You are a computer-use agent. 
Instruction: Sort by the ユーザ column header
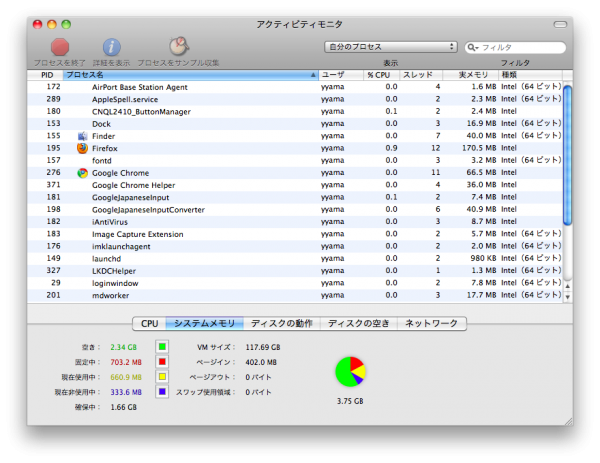(341, 75)
